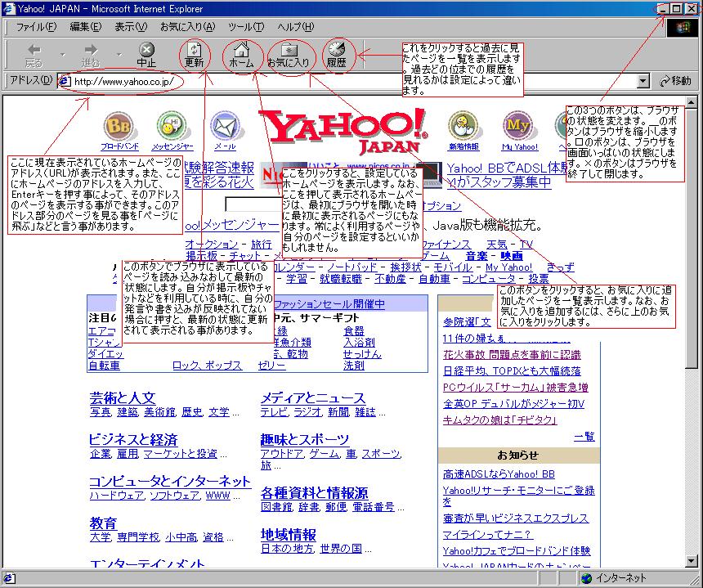703x588 pixels.
Task: Open the 芸術と人文 category link
Action: tap(122, 397)
